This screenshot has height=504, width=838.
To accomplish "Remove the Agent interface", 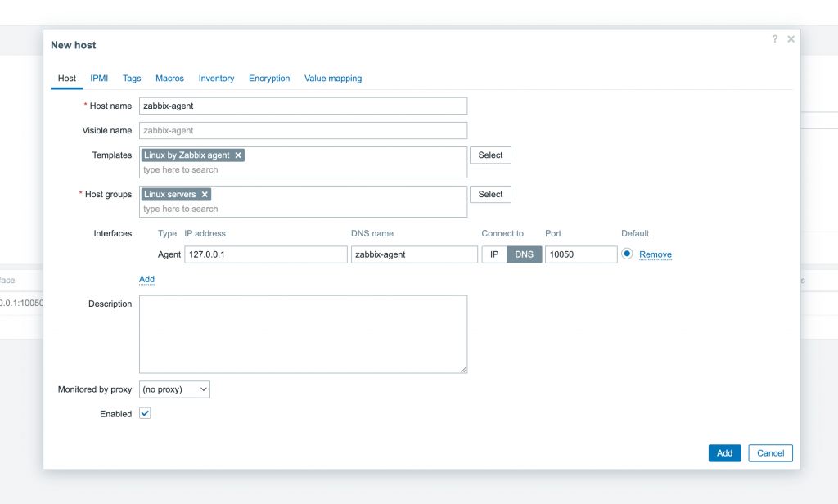I will (656, 254).
